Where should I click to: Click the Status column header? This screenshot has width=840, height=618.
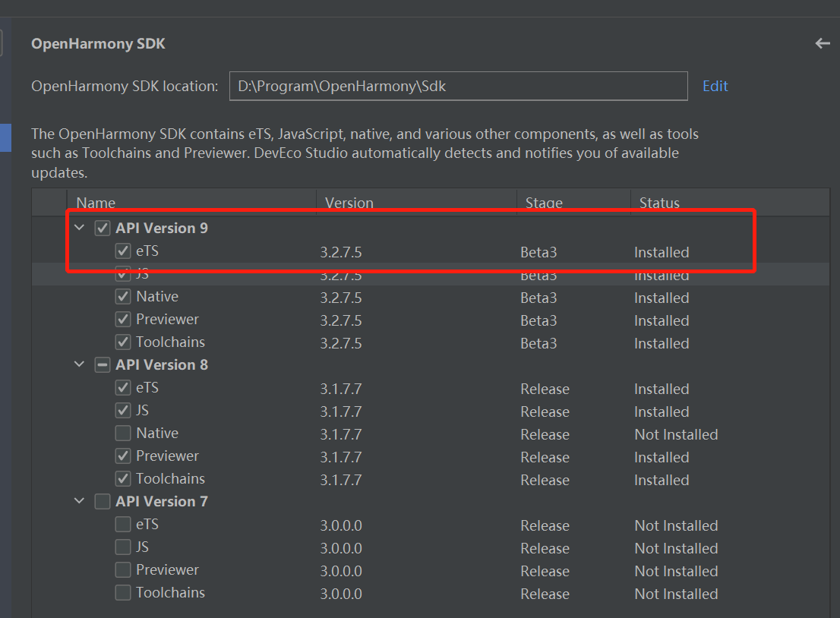730,203
